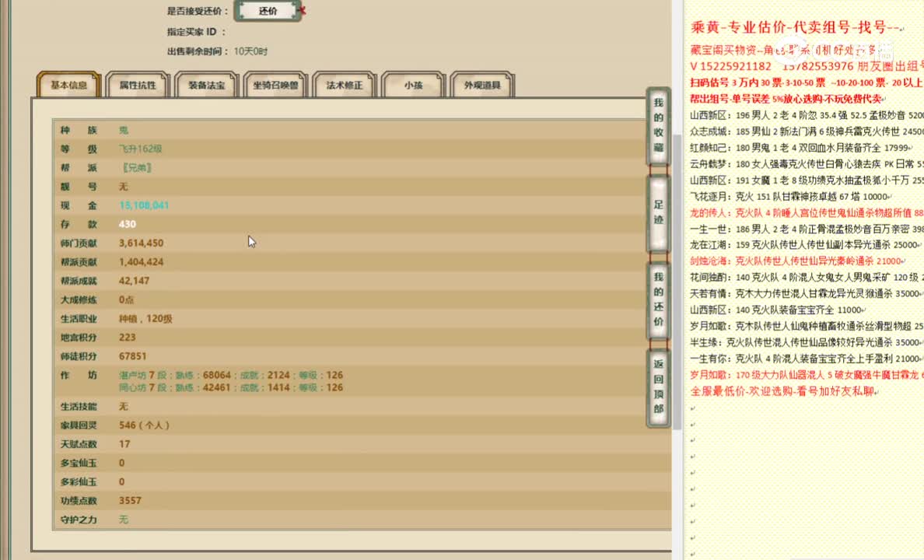
Task: Switch to the 外观道具 tab
Action: click(x=482, y=85)
